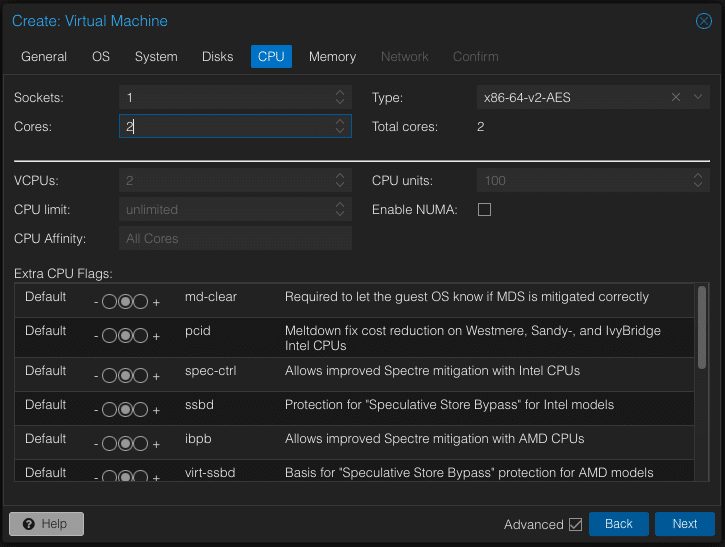Set md-clear flag to on
The height and width of the screenshot is (547, 725).
140,301
